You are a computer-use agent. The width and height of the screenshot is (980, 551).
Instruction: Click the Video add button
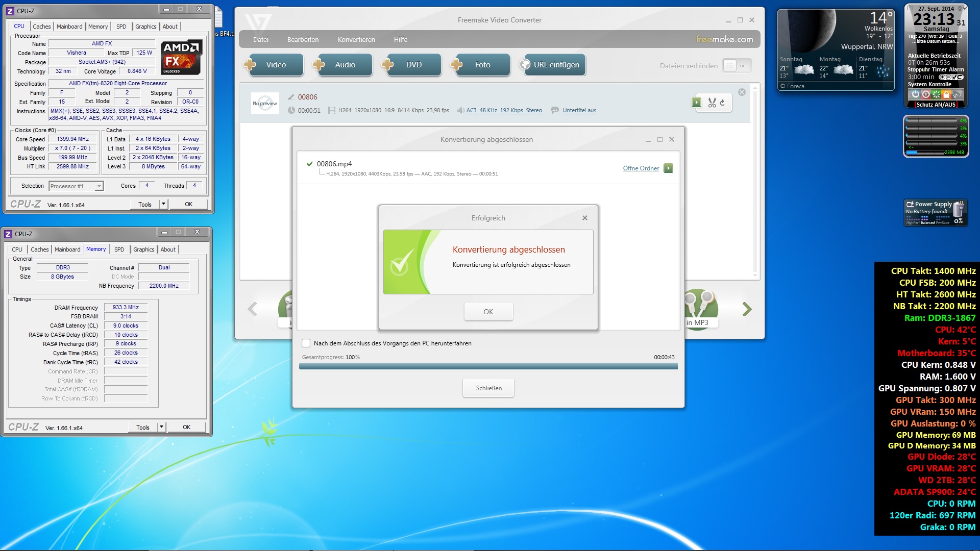pos(275,65)
